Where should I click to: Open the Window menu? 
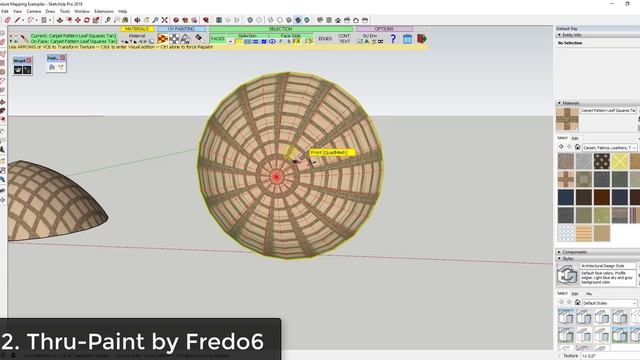click(82, 11)
